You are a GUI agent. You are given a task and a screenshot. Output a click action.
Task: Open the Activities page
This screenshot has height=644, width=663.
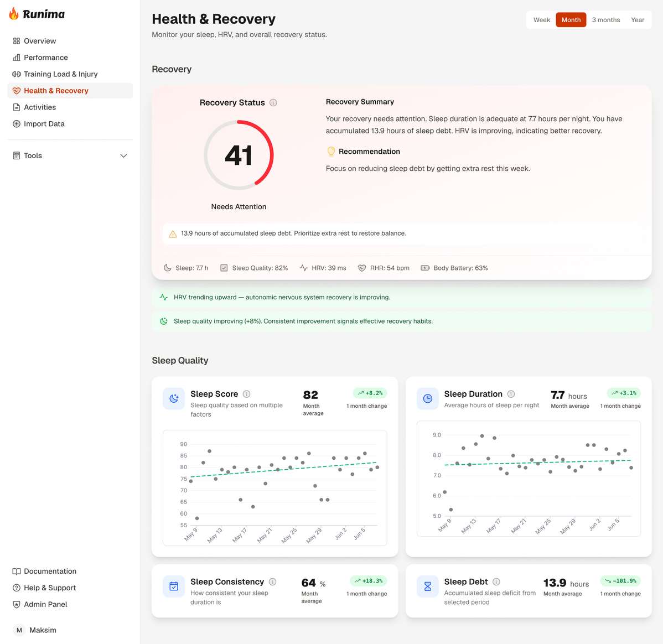(x=70, y=107)
